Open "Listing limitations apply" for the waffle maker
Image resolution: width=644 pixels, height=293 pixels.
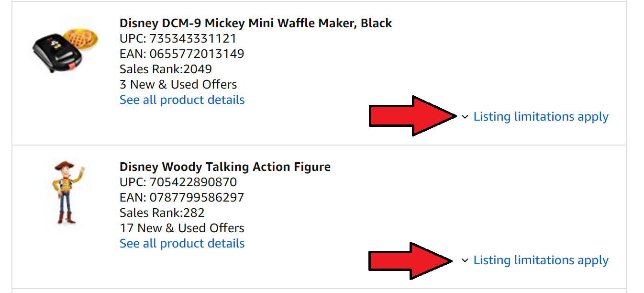point(541,117)
